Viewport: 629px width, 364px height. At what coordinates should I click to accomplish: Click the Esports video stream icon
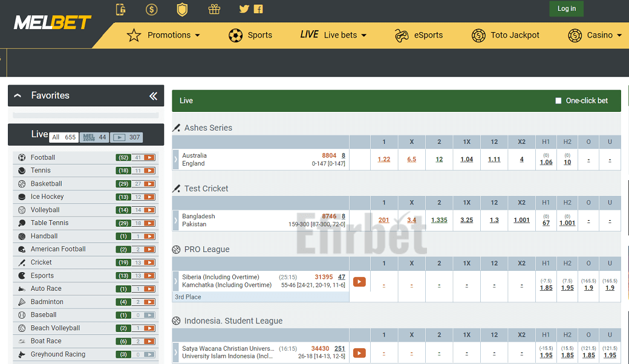149,276
